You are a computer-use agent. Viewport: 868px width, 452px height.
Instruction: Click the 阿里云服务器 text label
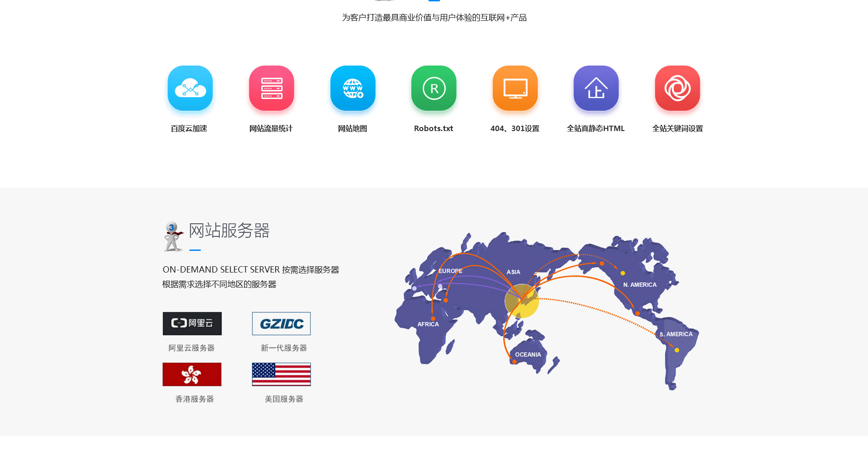click(192, 348)
